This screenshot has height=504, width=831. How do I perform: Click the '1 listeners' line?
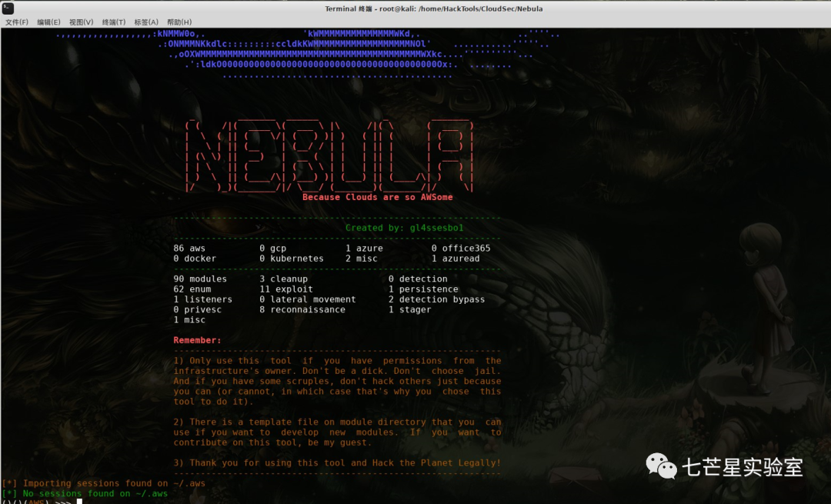pos(202,299)
